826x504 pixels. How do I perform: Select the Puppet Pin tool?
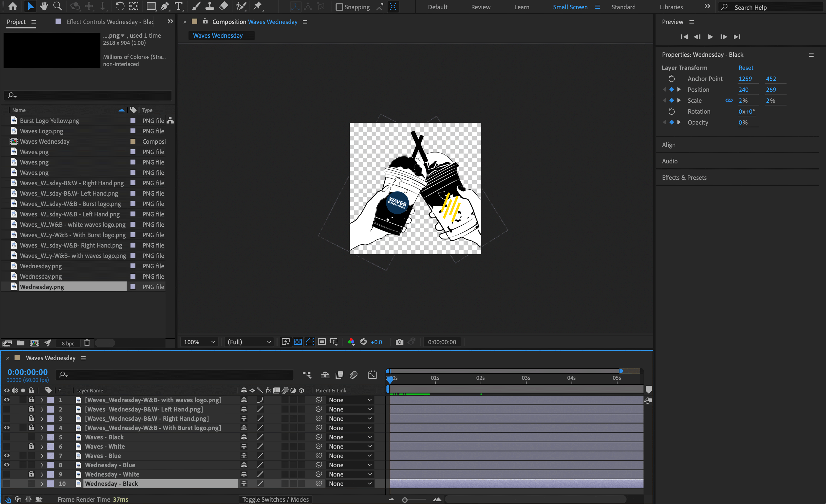pyautogui.click(x=257, y=6)
